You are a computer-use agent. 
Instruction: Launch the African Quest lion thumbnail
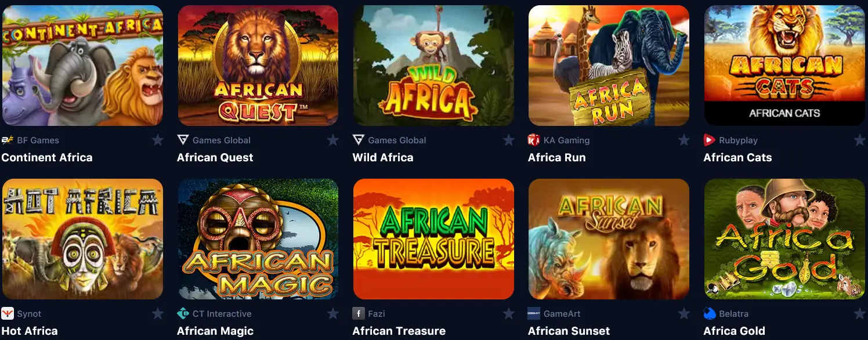(x=258, y=66)
